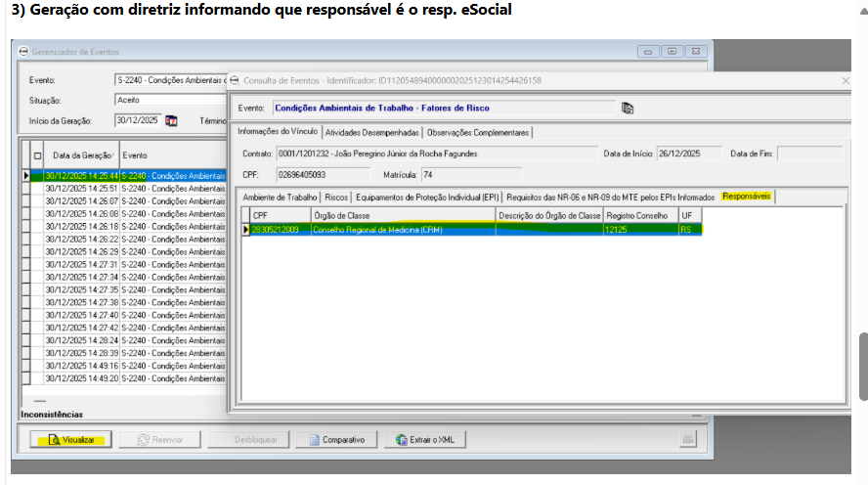The width and height of the screenshot is (868, 485).
Task: Click the binoculars search icon at bottom right
Action: [x=689, y=440]
